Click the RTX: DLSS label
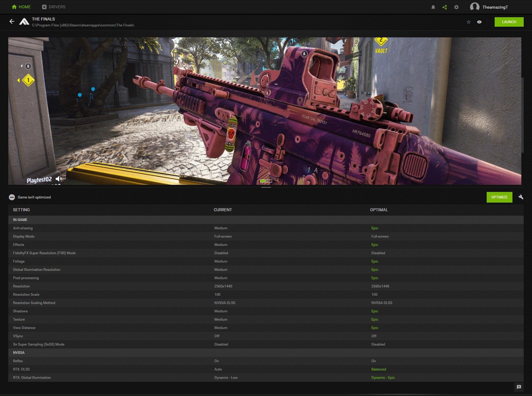Viewport: 532px width, 396px height. [21, 369]
